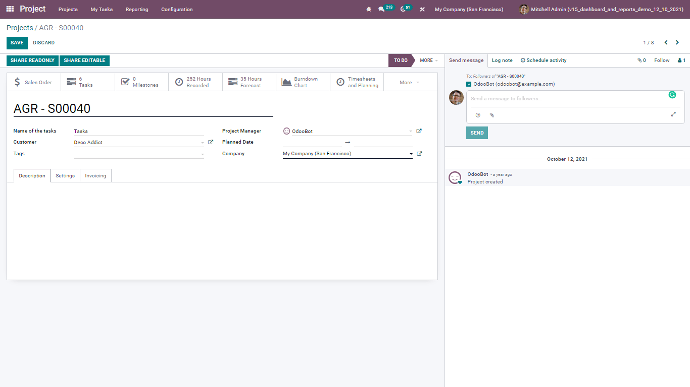
Task: Open the Tags field dropdown
Action: point(202,154)
